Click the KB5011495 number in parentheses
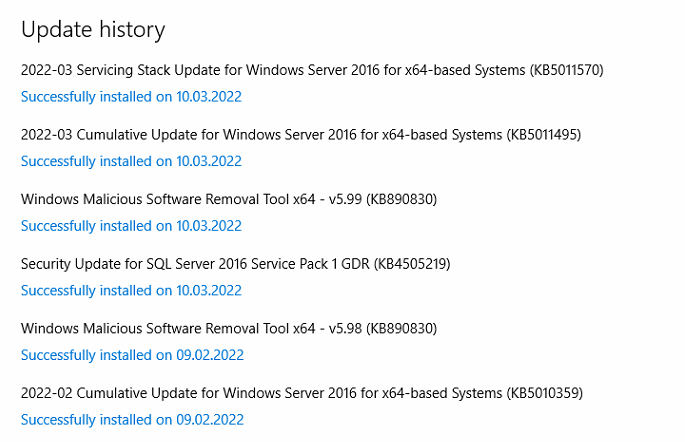This screenshot has width=685, height=442. click(x=544, y=135)
